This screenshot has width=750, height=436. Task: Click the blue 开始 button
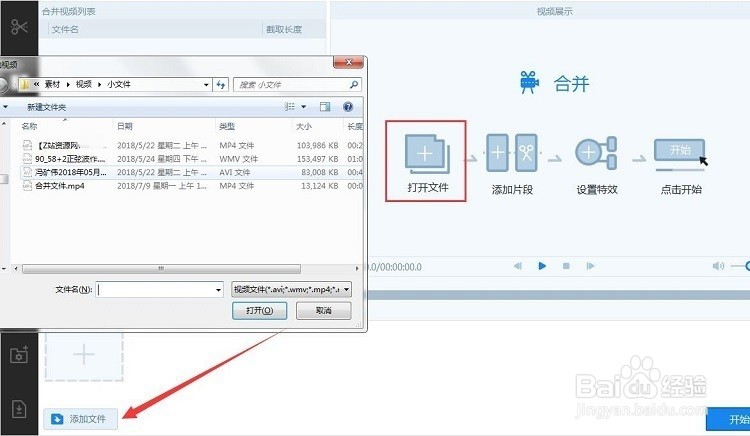click(728, 419)
